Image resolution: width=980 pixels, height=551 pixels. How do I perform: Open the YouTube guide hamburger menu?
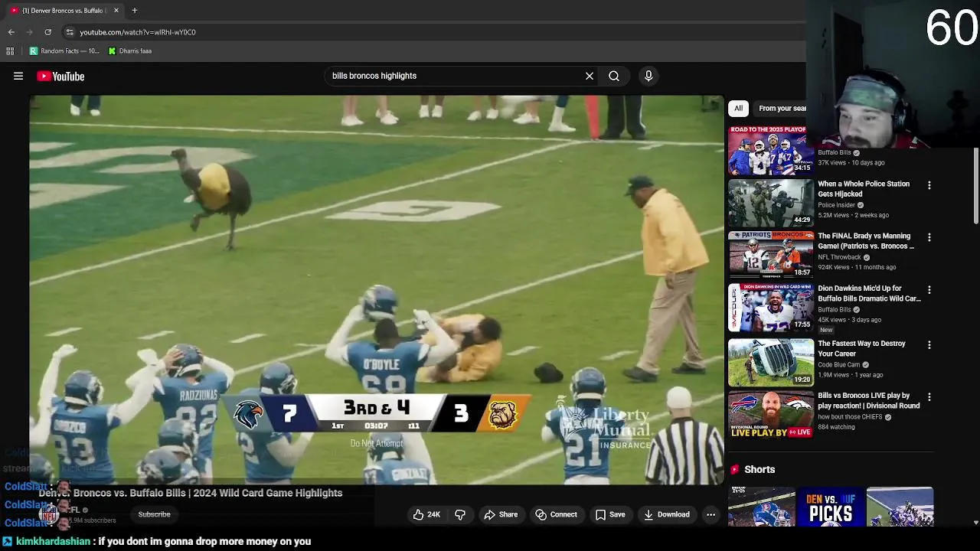tap(18, 76)
